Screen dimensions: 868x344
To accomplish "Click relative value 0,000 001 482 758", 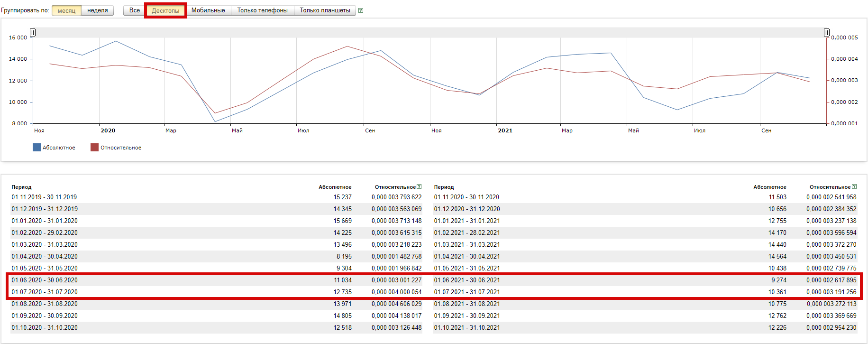I will pyautogui.click(x=396, y=256).
